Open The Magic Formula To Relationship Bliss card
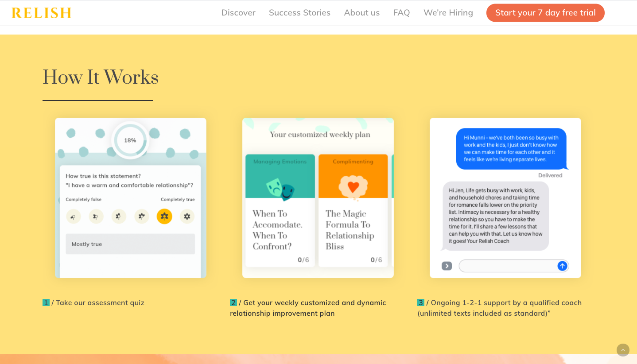 [x=353, y=211]
